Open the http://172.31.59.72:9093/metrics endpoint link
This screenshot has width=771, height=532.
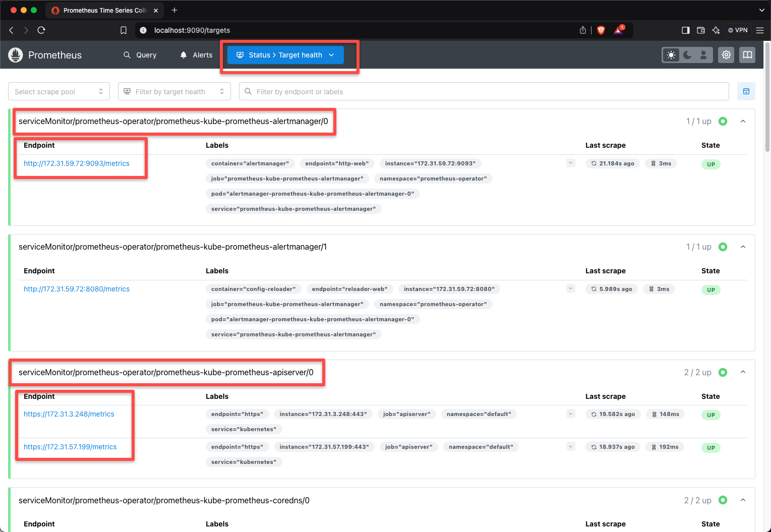pos(76,163)
